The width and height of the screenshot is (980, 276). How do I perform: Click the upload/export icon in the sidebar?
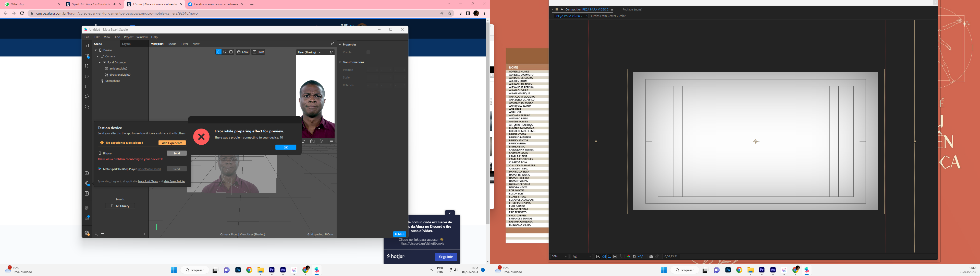pyautogui.click(x=87, y=194)
